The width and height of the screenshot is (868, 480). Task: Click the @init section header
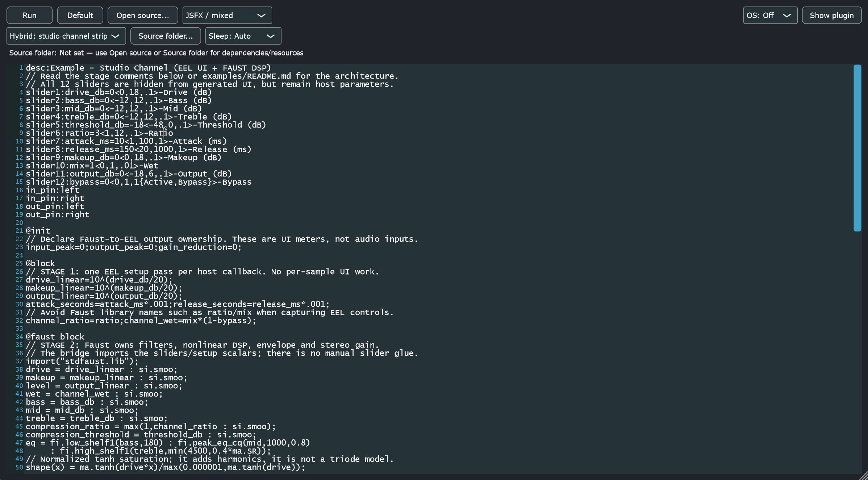(x=38, y=231)
